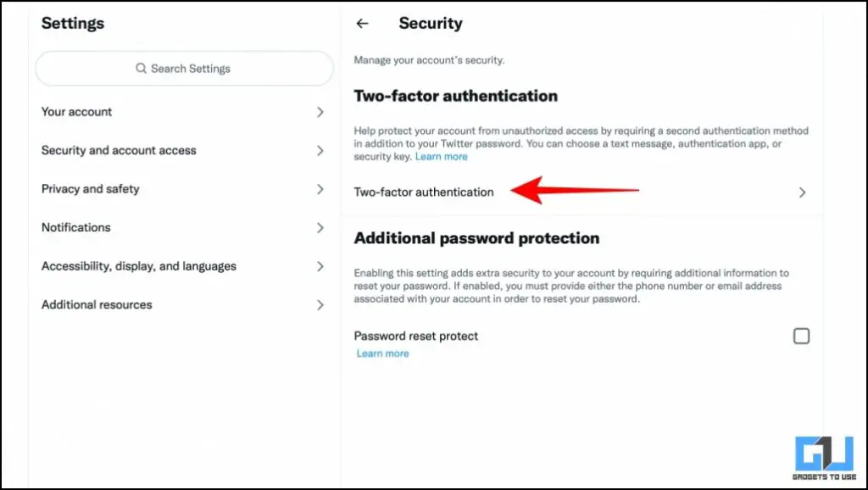
Task: Open the Additional resources item
Action: (184, 305)
